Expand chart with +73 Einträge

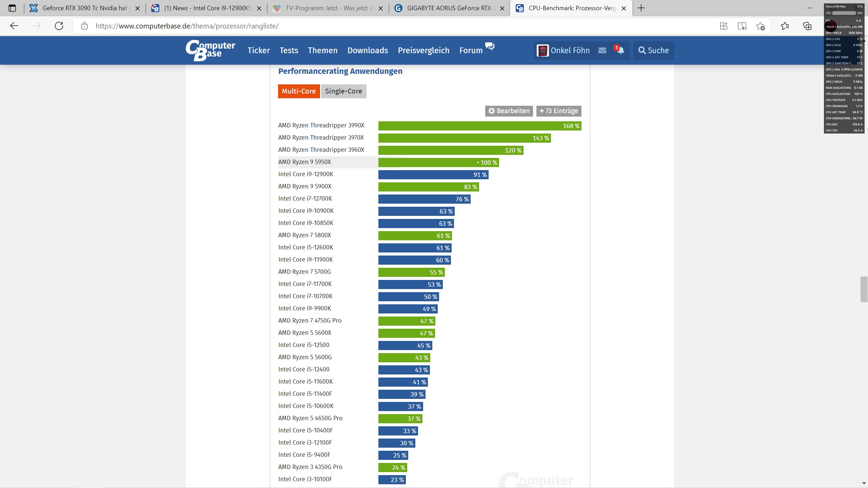click(558, 111)
